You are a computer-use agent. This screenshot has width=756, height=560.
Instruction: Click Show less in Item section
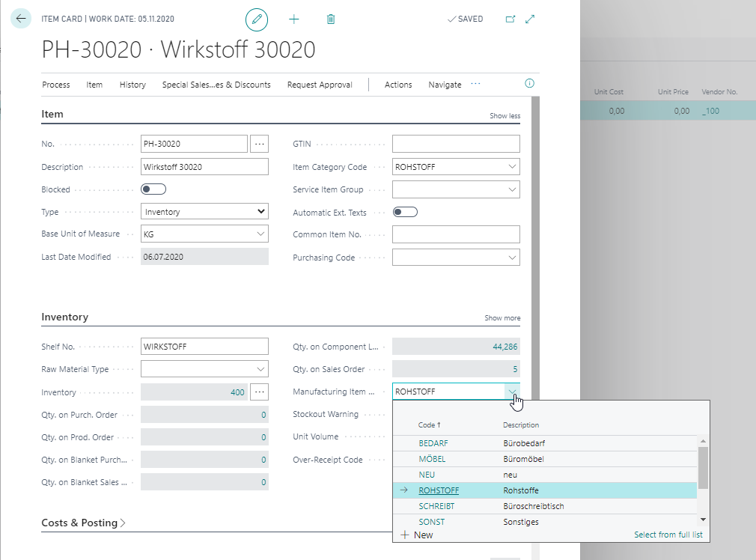504,116
